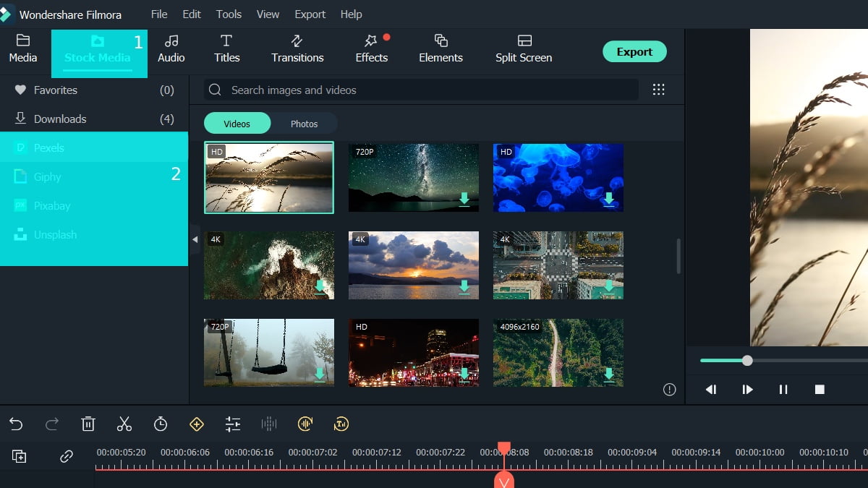Switch to the Audio tab
The width and height of the screenshot is (868, 488).
pyautogui.click(x=171, y=49)
